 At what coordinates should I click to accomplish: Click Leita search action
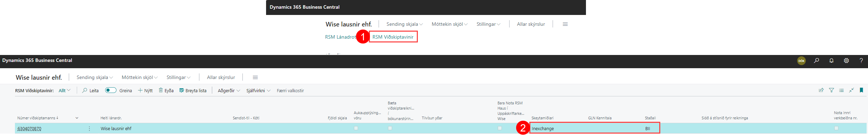(x=90, y=90)
